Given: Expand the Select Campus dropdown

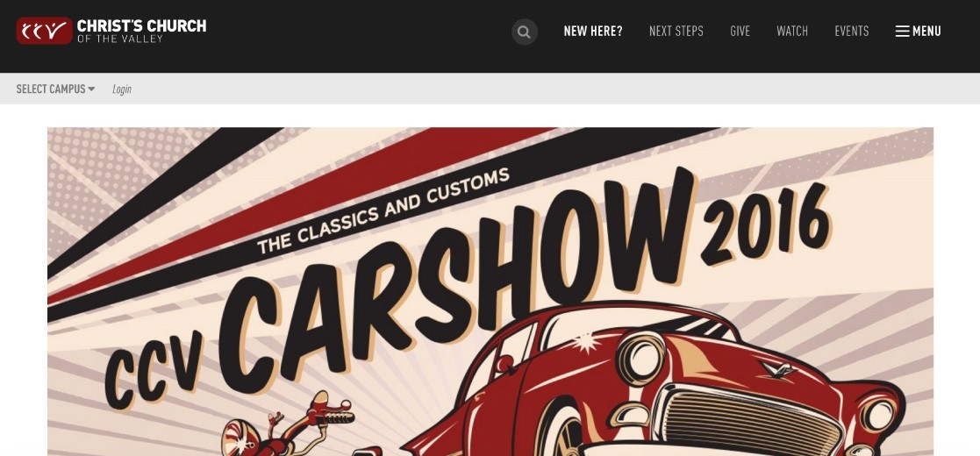Looking at the screenshot, I should point(55,89).
